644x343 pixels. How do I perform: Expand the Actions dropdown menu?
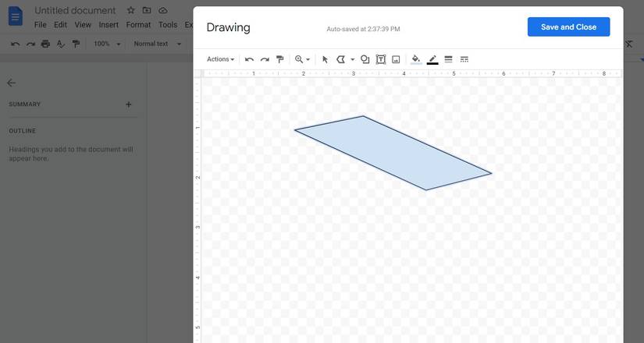click(220, 59)
